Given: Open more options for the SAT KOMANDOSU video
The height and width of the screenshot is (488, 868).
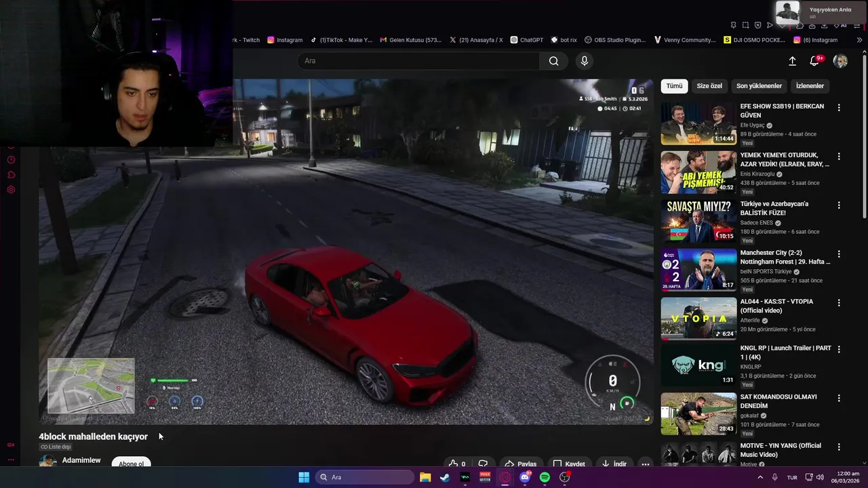Looking at the screenshot, I should 839,399.
